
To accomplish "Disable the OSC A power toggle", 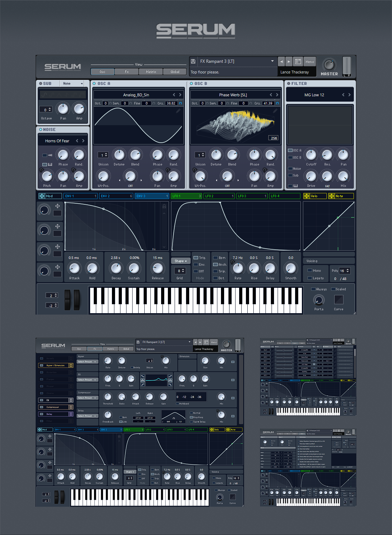I will tap(94, 83).
